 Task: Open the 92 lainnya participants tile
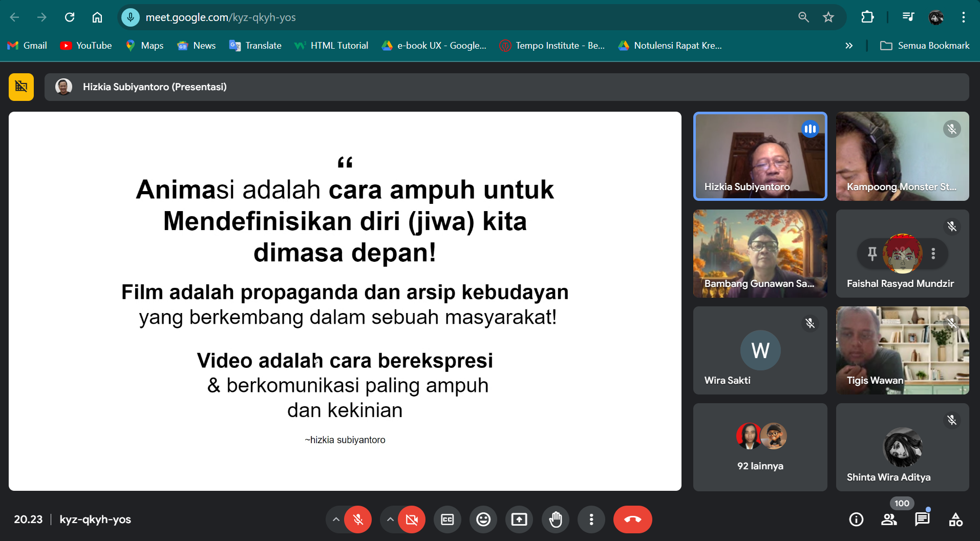760,447
